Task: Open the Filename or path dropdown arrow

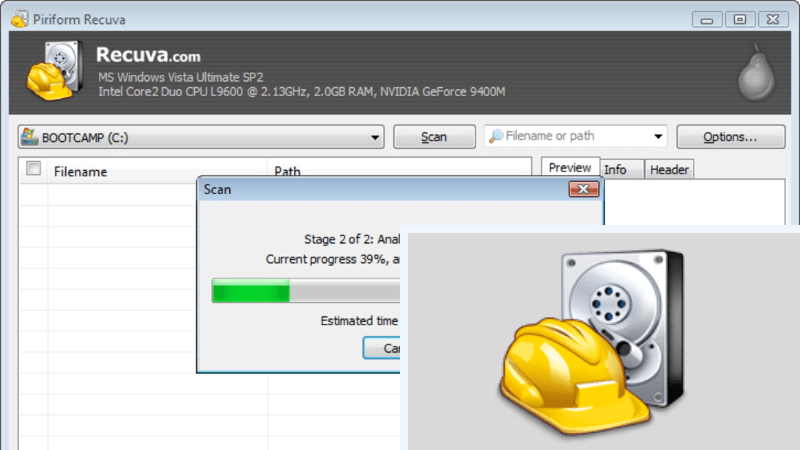Action: (658, 138)
